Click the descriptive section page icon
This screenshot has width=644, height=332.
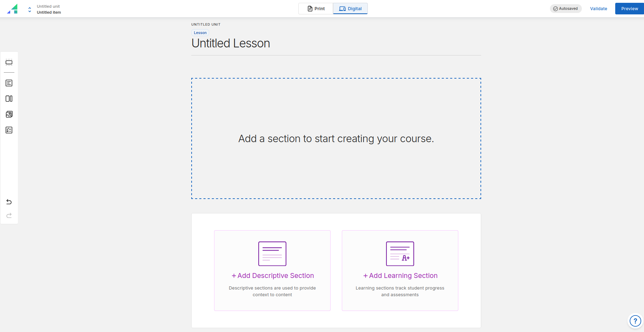click(272, 254)
